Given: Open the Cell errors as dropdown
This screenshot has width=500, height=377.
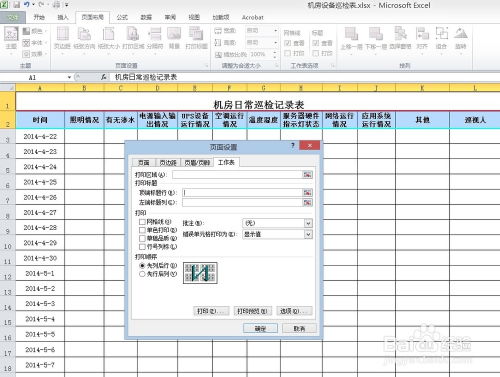Looking at the screenshot, I should (308, 234).
